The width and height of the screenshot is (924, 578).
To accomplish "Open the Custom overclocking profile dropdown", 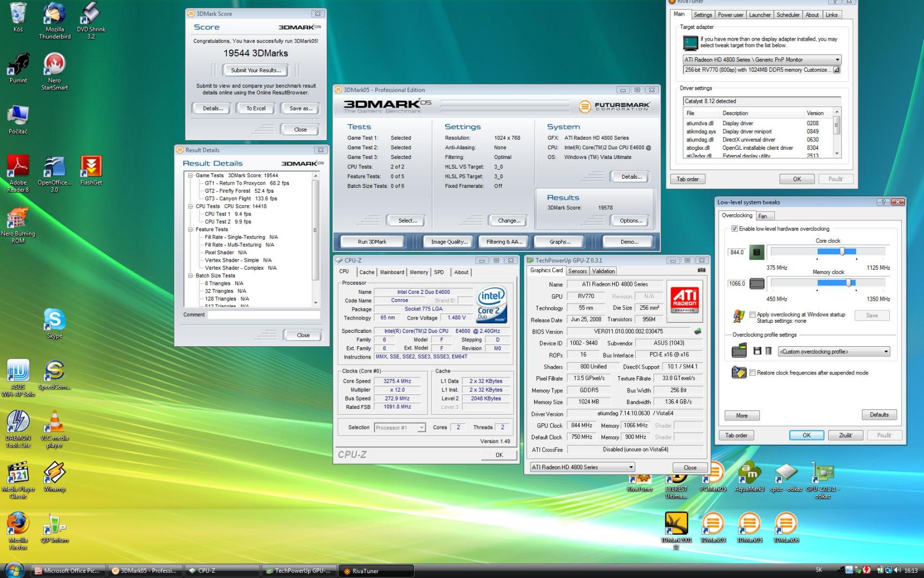I will pyautogui.click(x=834, y=352).
